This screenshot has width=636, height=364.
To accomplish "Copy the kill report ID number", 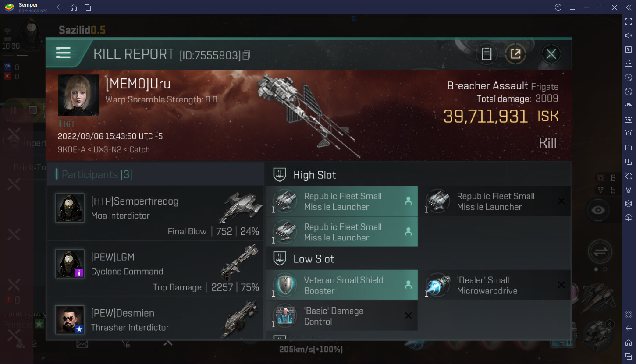I will point(246,55).
